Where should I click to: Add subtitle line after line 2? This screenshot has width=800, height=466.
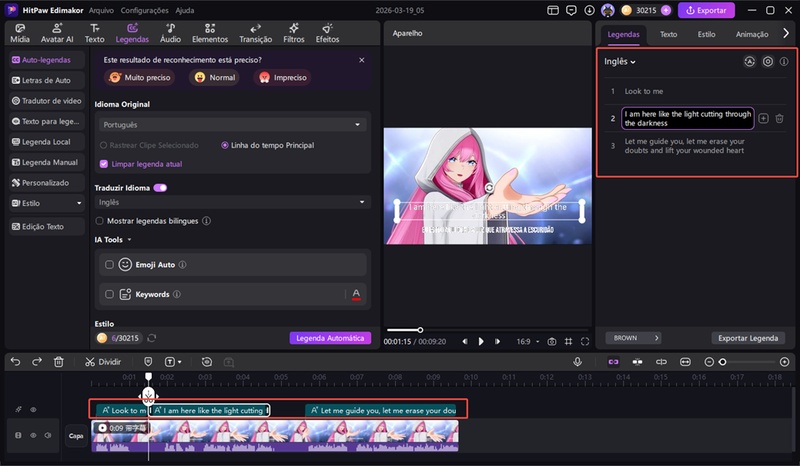click(763, 118)
